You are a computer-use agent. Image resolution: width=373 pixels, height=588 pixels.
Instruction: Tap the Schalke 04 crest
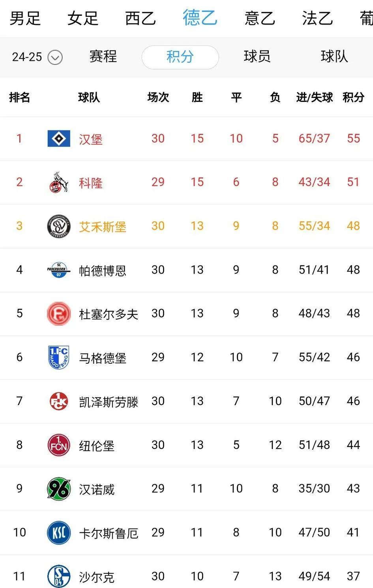click(59, 576)
